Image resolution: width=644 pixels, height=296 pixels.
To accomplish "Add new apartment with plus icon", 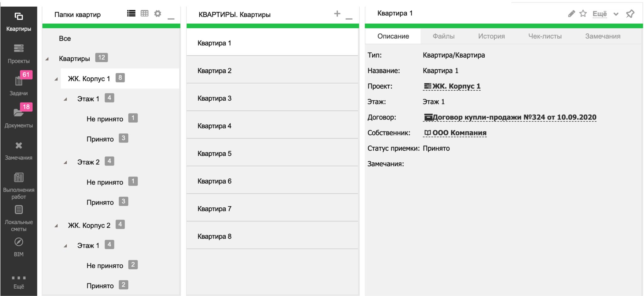I will (337, 14).
